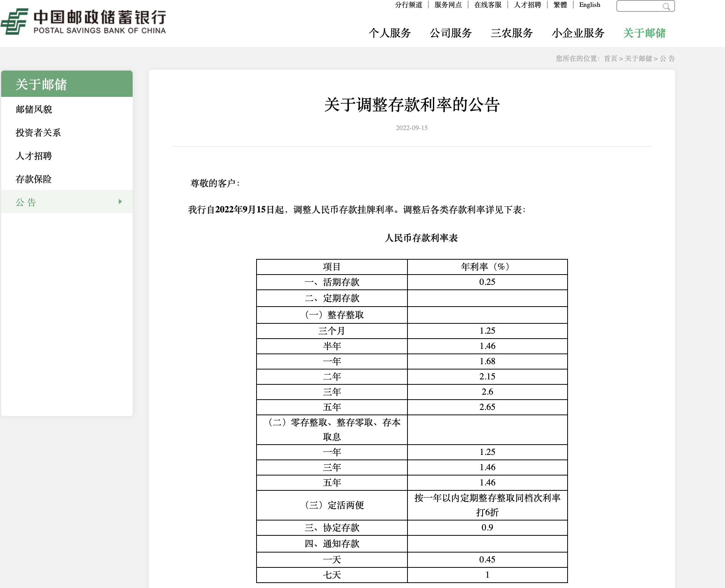Switch site language to English
This screenshot has height=588, width=725.
(589, 5)
